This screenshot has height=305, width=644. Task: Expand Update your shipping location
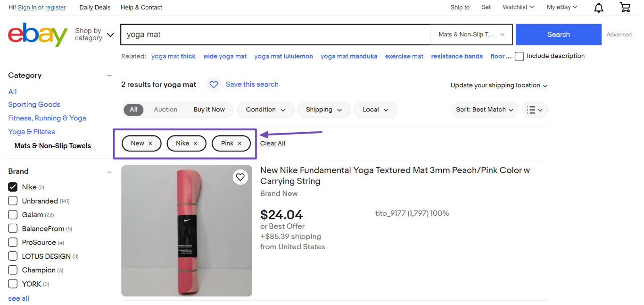[499, 85]
